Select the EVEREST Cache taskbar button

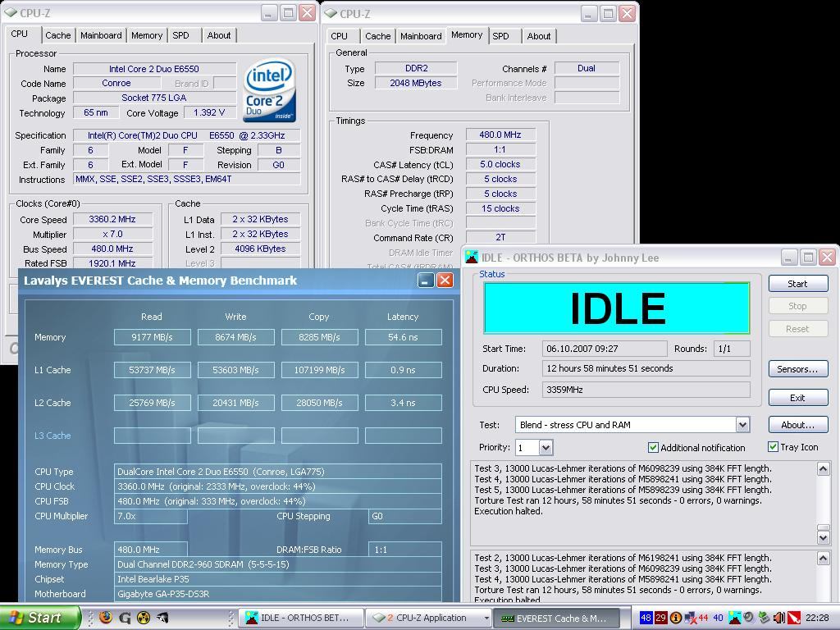click(x=555, y=618)
